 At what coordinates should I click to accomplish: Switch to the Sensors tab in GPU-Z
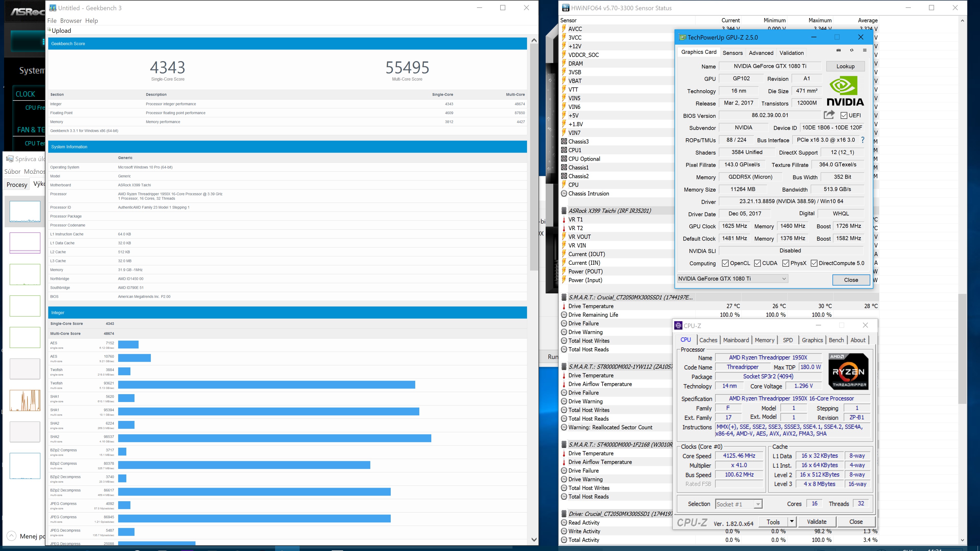pos(732,53)
